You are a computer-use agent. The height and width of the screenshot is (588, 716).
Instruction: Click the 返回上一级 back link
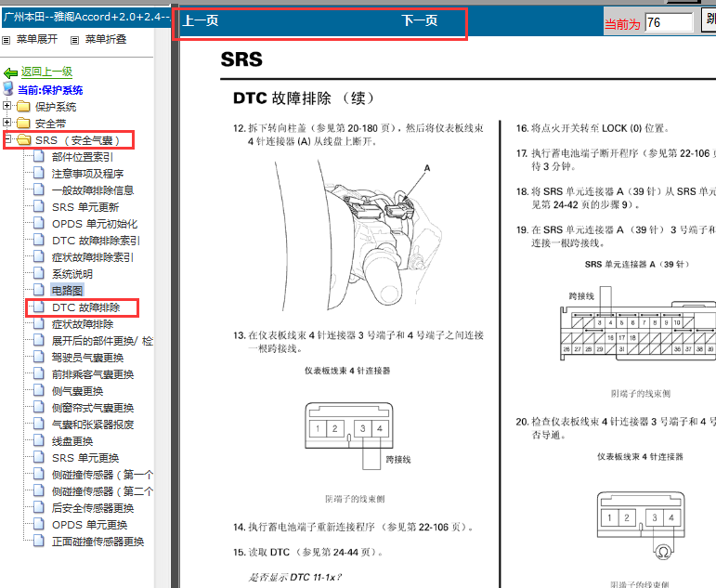click(46, 72)
